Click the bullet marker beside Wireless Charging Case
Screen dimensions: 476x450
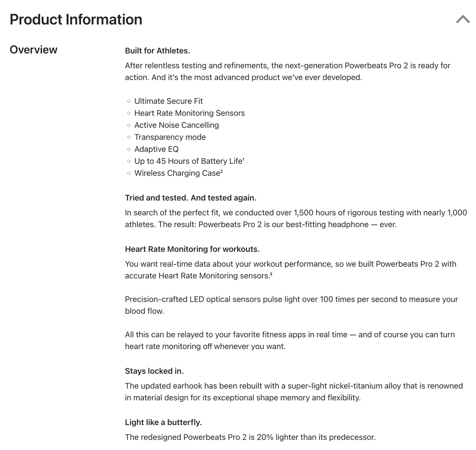click(x=129, y=173)
